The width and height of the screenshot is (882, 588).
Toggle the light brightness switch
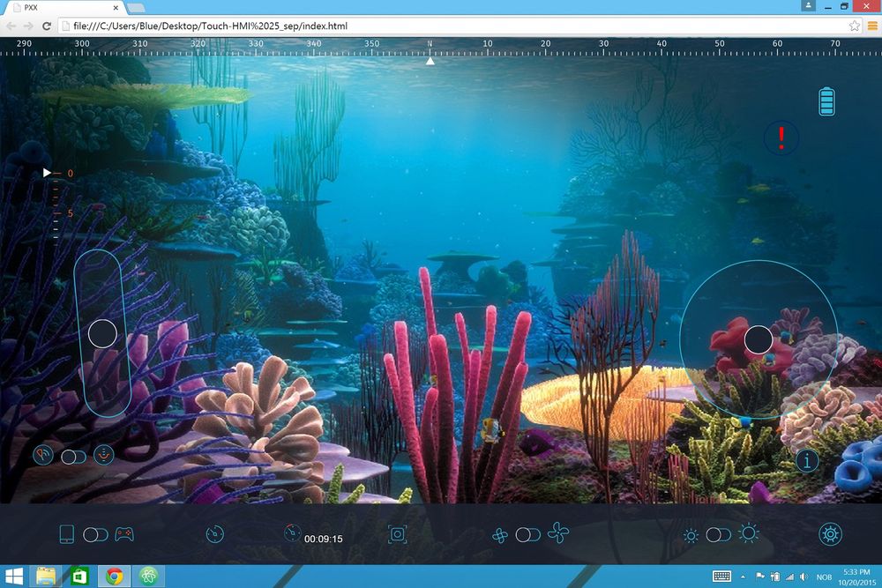pos(718,534)
